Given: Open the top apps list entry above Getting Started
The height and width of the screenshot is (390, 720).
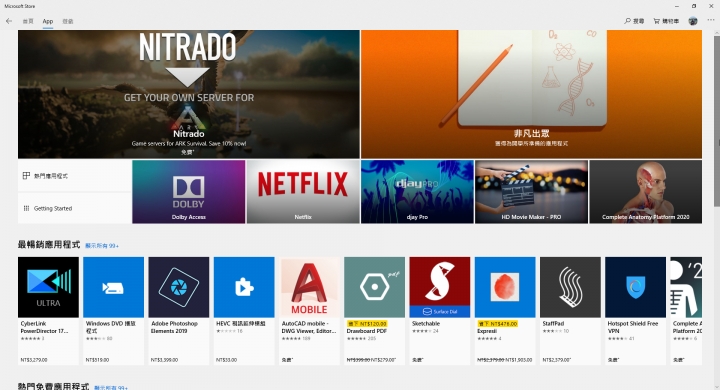Looking at the screenshot, I should 74,175.
